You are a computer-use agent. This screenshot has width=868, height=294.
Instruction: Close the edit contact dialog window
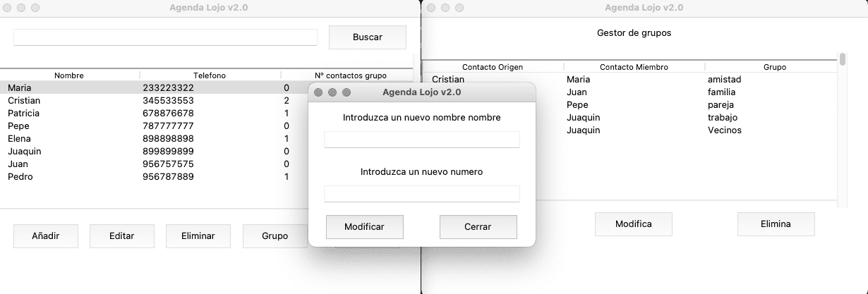point(318,92)
